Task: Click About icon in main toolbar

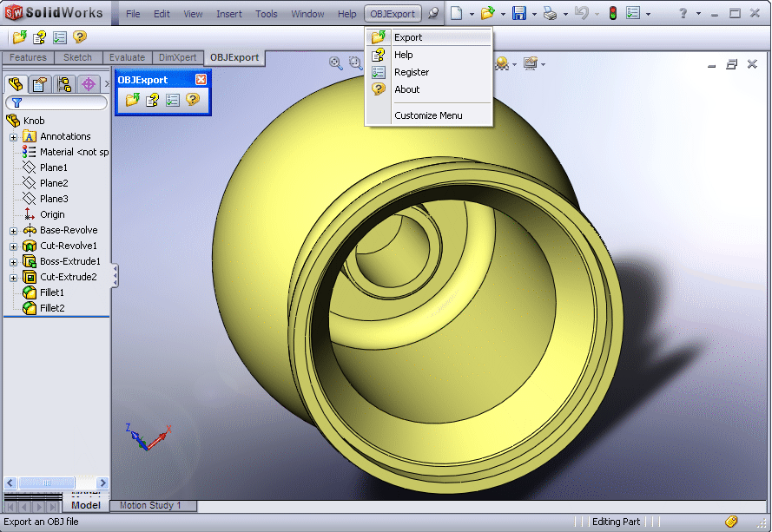Action: (80, 37)
